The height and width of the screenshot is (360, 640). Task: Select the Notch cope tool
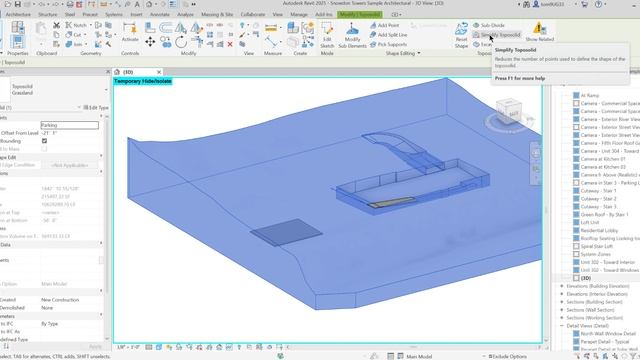tap(77, 25)
